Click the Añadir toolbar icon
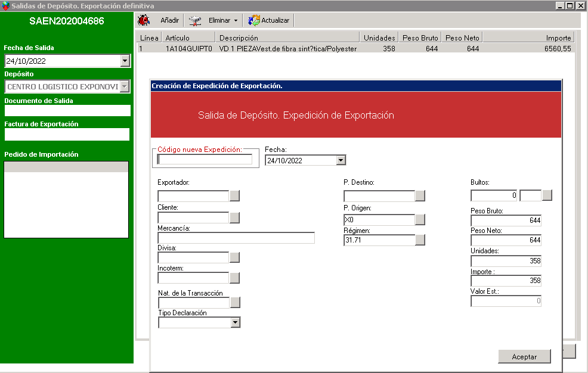Screen dimensions: 588x373 144,20
